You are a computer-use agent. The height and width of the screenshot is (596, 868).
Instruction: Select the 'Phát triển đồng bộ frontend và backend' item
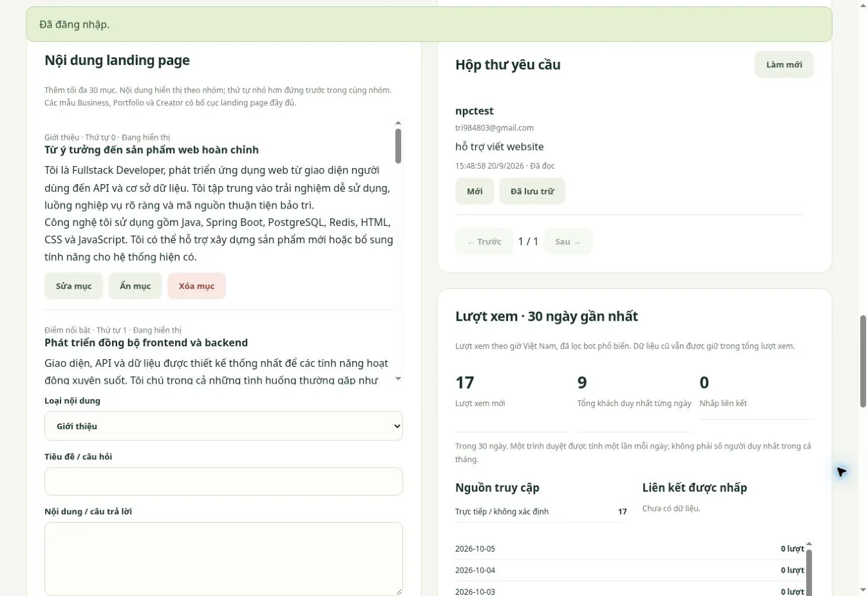[146, 343]
